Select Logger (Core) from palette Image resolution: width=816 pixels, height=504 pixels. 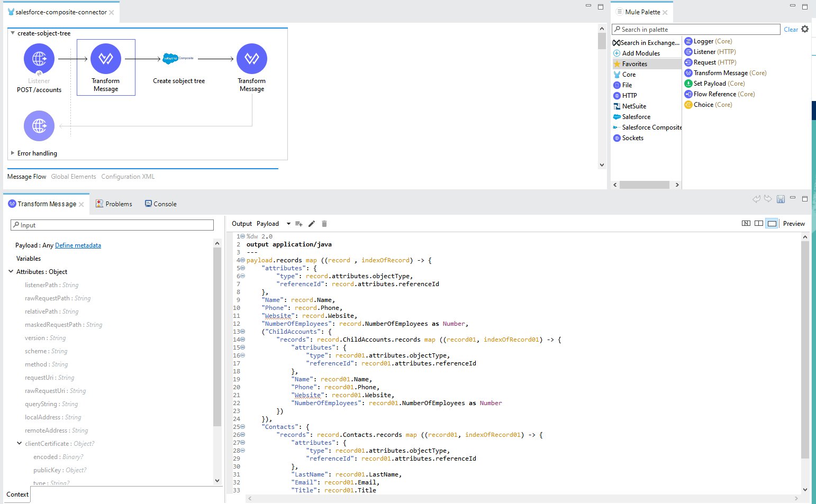(x=708, y=41)
